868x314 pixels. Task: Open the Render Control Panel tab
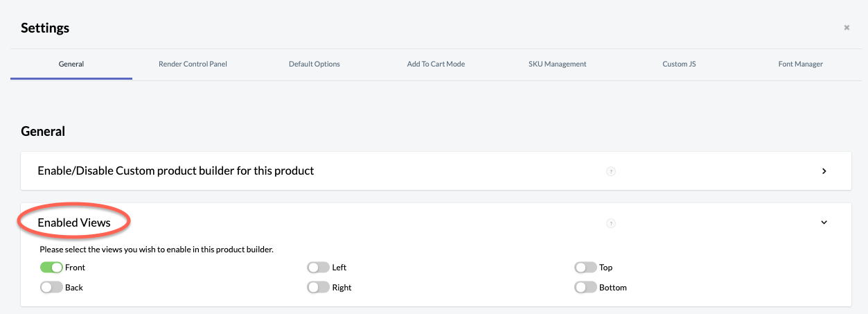tap(193, 64)
